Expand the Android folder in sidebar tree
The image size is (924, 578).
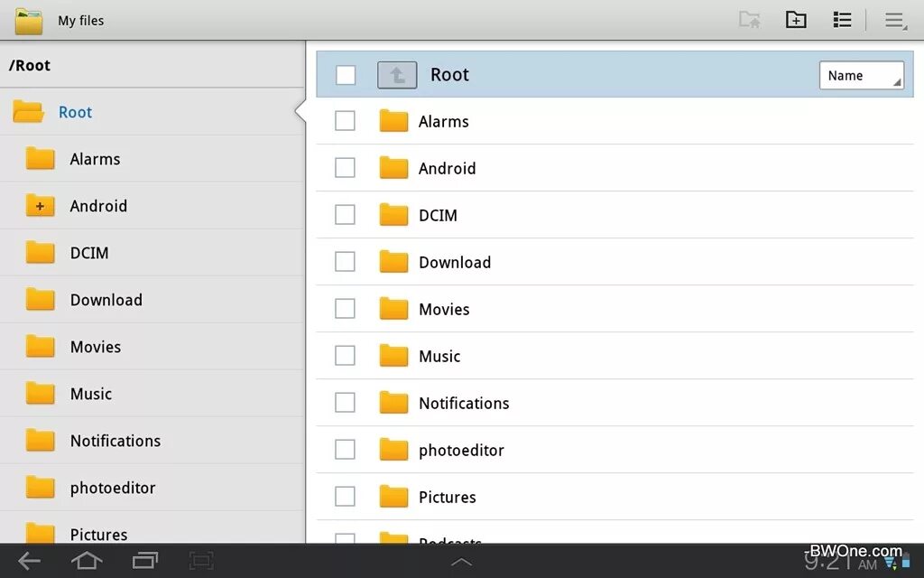pos(40,206)
